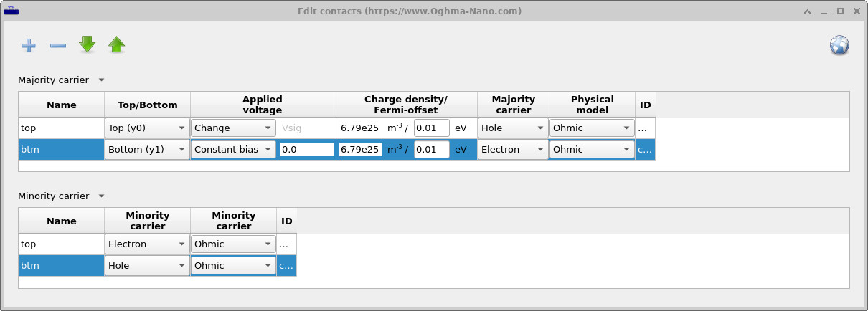This screenshot has height=311, width=868.
Task: Select the top row in minority table
Action: click(x=61, y=244)
